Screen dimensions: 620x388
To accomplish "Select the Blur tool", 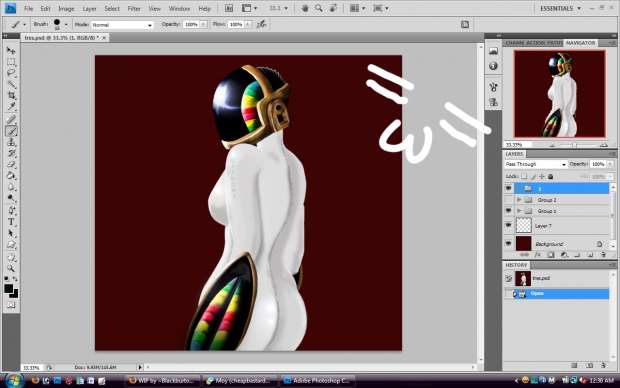I will point(11,187).
